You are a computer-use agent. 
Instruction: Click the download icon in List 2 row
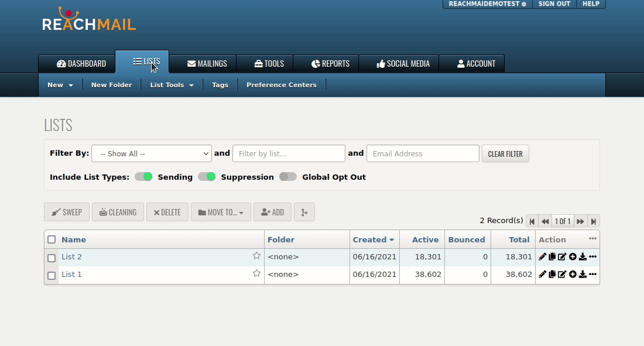[x=583, y=257]
